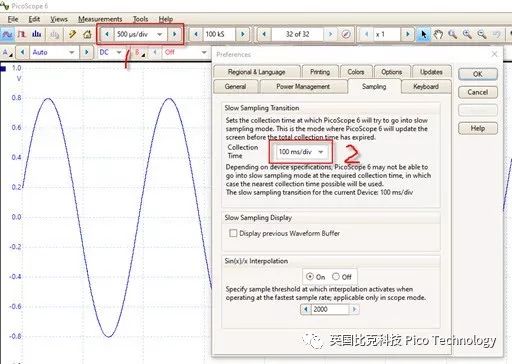Open the File menu
The height and width of the screenshot is (364, 512).
coord(13,19)
